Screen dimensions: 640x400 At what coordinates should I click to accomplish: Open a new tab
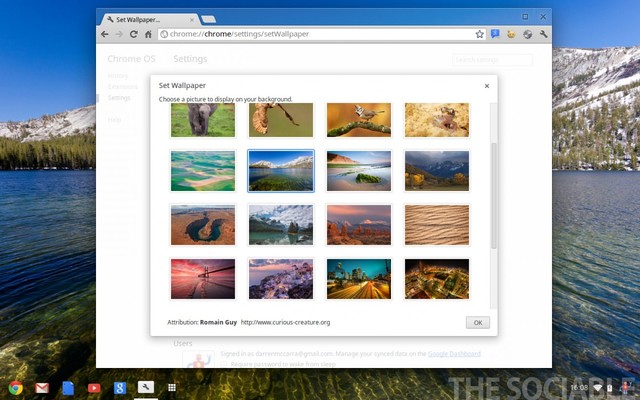209,19
